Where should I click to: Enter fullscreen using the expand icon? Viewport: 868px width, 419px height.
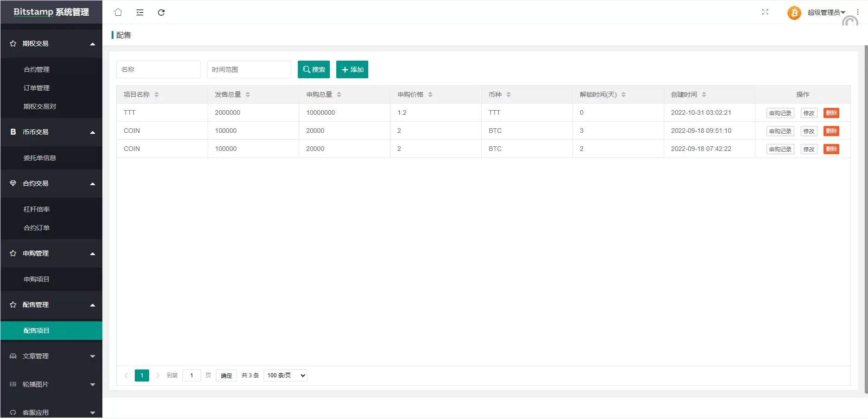tap(765, 13)
